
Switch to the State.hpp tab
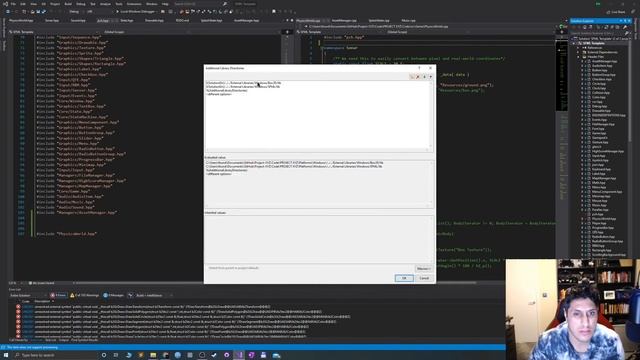point(127,20)
